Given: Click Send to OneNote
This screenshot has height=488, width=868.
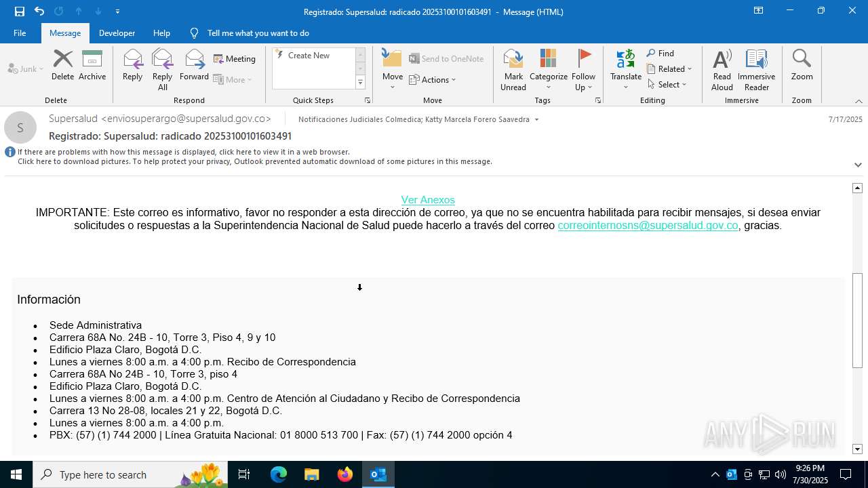Looking at the screenshot, I should 446,59.
